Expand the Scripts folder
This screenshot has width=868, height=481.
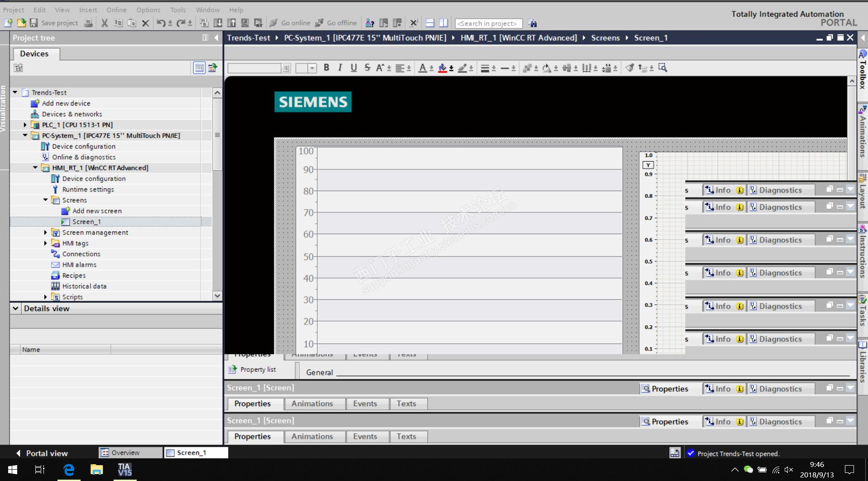[x=46, y=297]
